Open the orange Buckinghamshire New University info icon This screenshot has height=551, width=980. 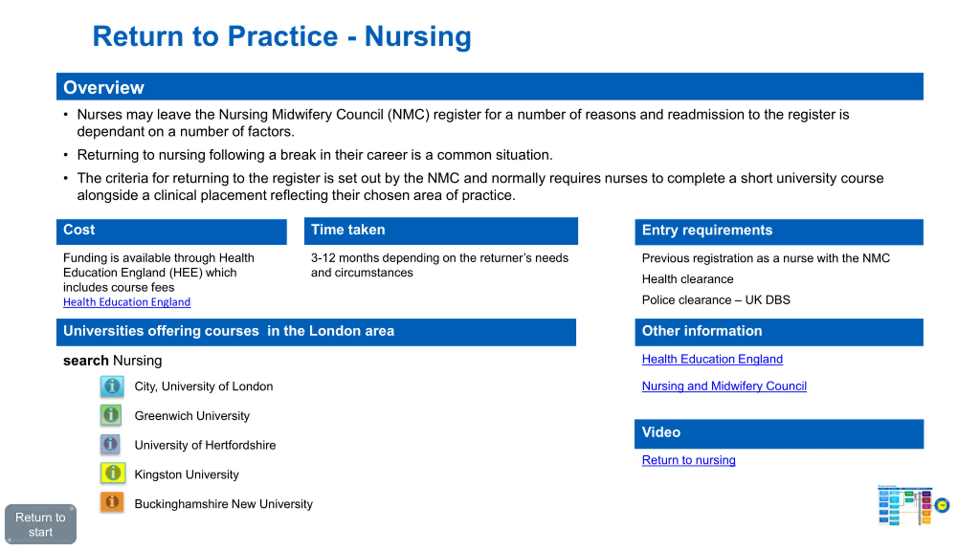(x=112, y=502)
